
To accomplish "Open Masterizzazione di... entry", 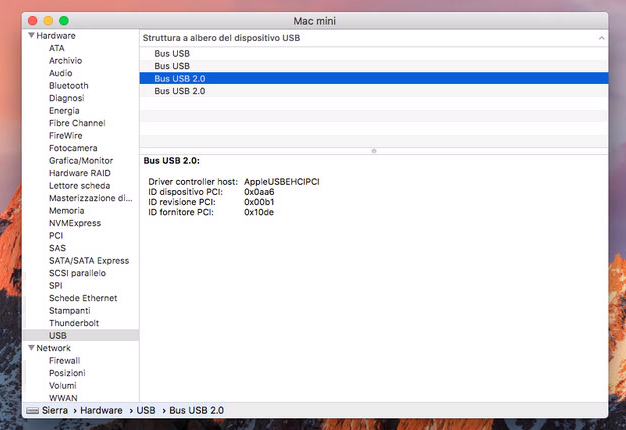I will (x=91, y=198).
